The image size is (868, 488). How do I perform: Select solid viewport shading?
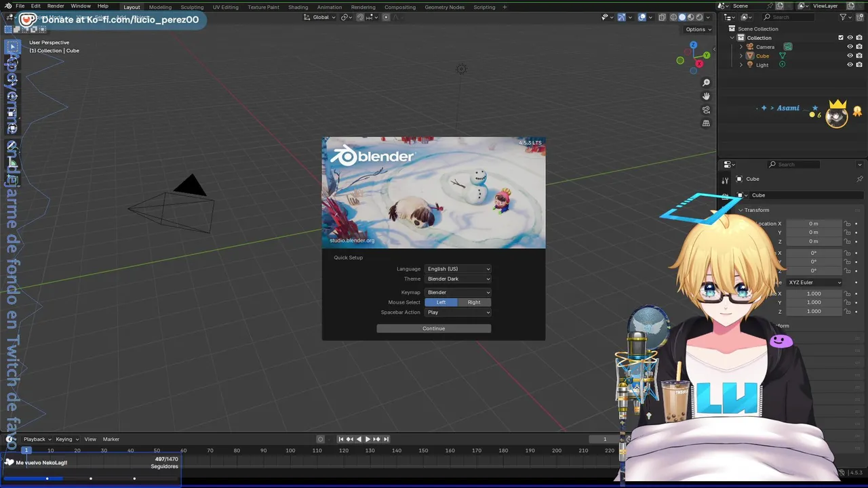[682, 17]
